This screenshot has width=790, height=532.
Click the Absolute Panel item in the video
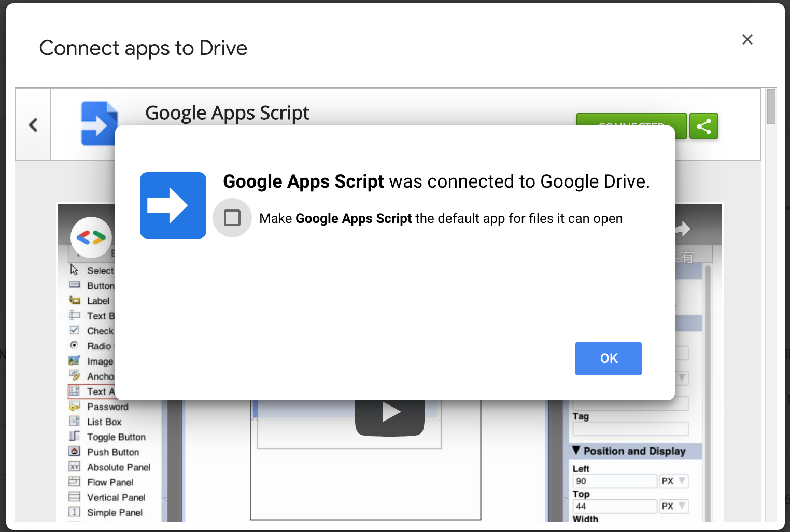tap(119, 467)
